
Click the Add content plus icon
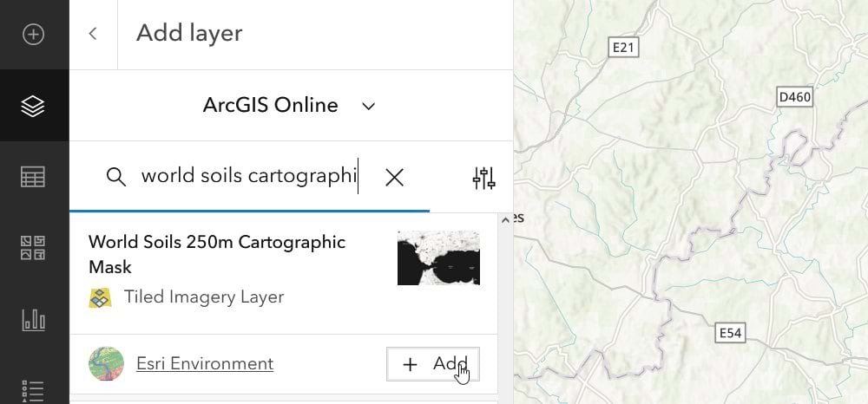(33, 35)
